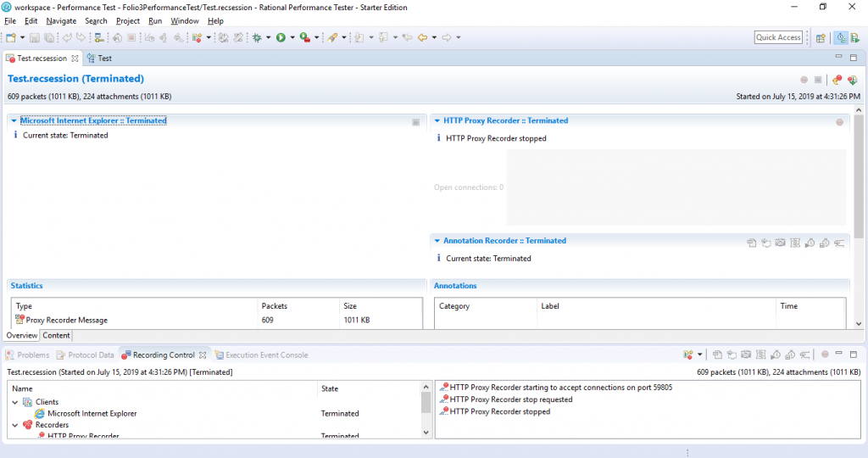This screenshot has width=868, height=458.
Task: Click the camera icon in Annotation Recorder section
Action: [780, 243]
